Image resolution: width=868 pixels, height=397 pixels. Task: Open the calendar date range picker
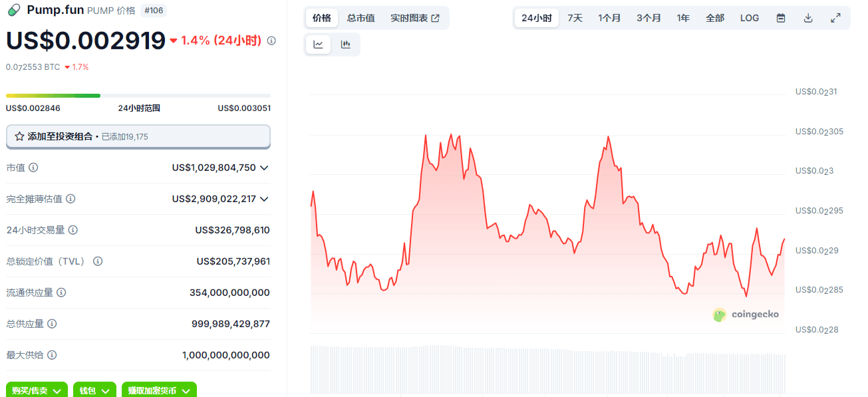point(781,18)
